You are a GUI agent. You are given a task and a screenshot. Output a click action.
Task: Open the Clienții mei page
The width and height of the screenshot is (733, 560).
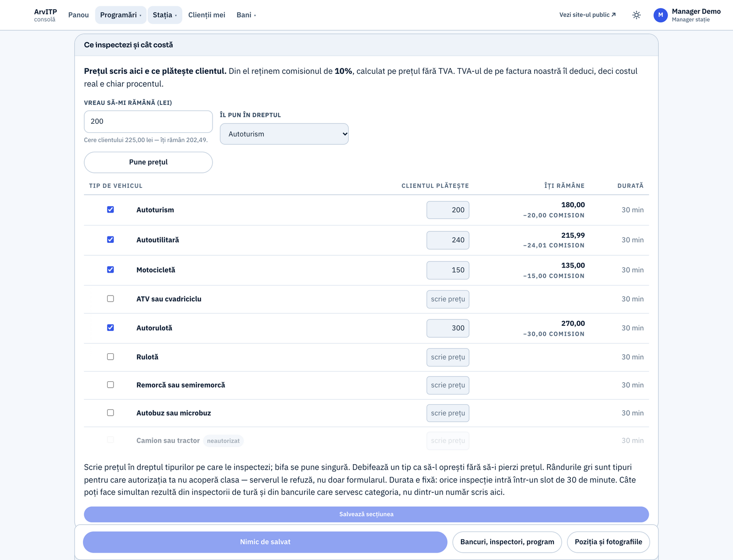tap(207, 15)
